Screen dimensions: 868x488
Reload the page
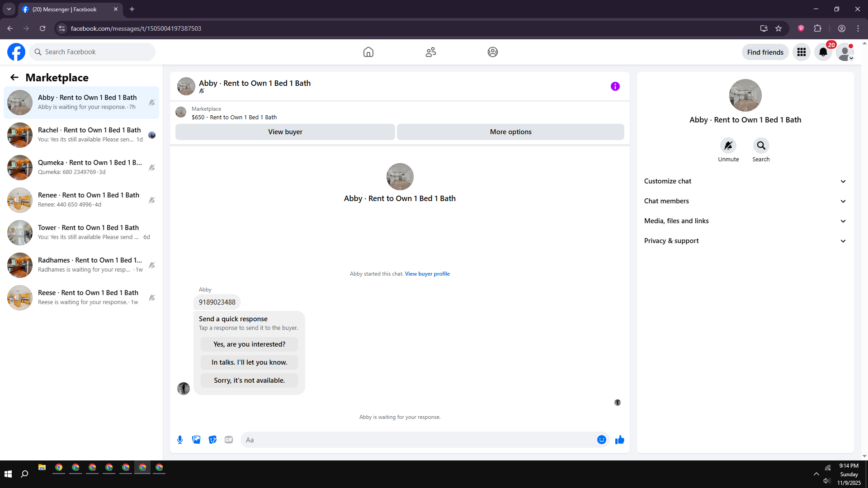point(42,28)
